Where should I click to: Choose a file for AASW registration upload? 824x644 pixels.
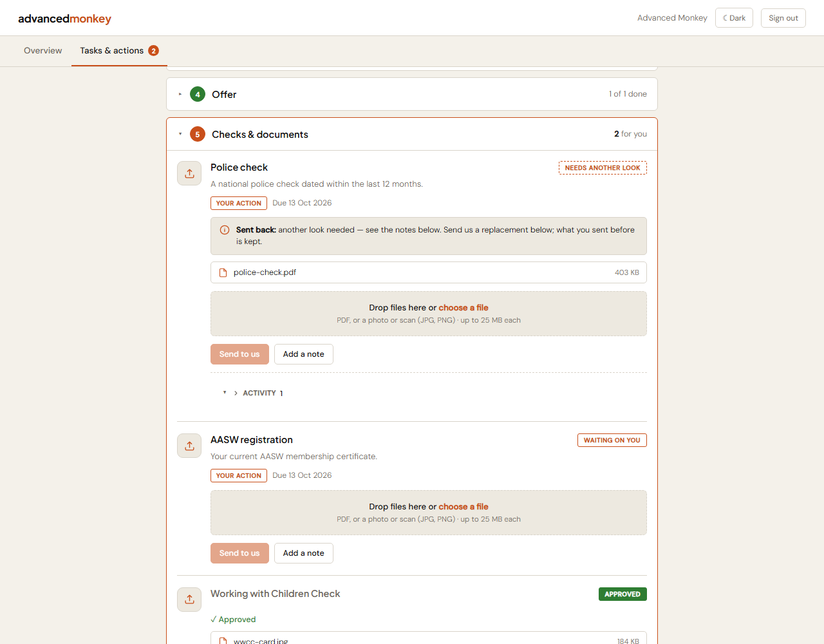[464, 507]
